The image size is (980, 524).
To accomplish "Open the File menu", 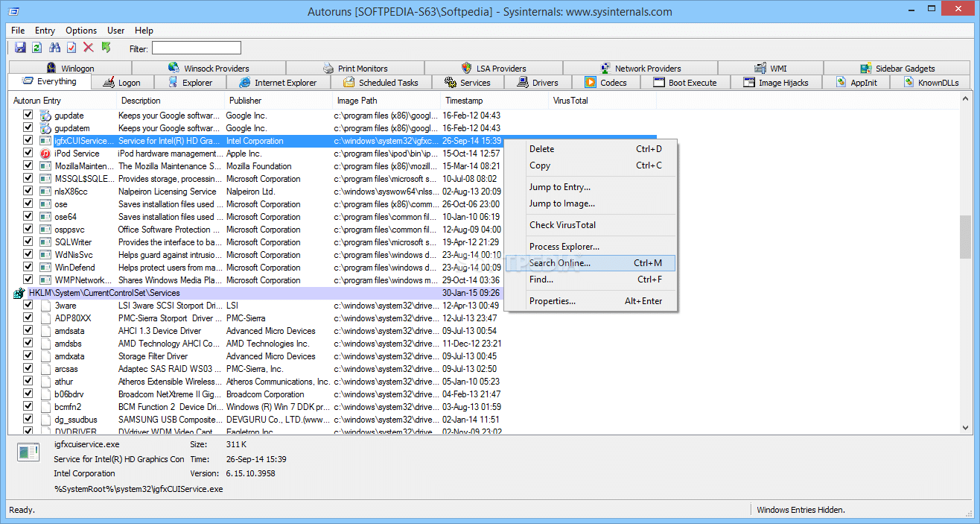I will click(18, 31).
